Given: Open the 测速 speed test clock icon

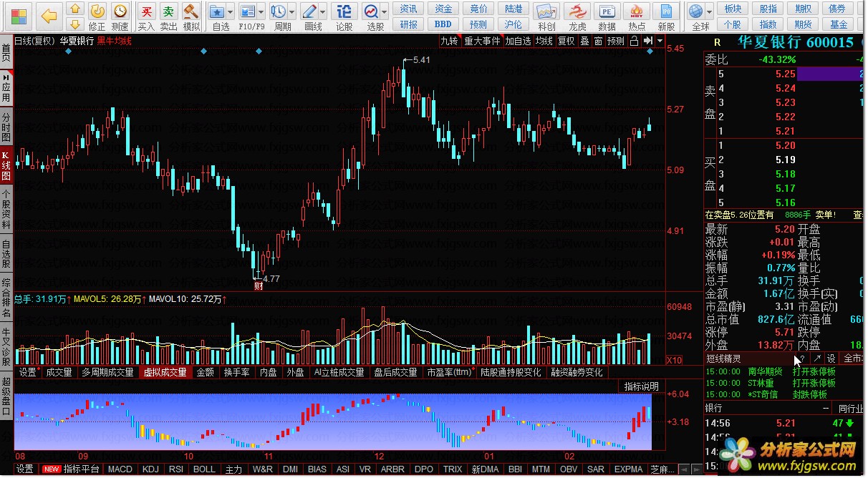Looking at the screenshot, I should (120, 11).
